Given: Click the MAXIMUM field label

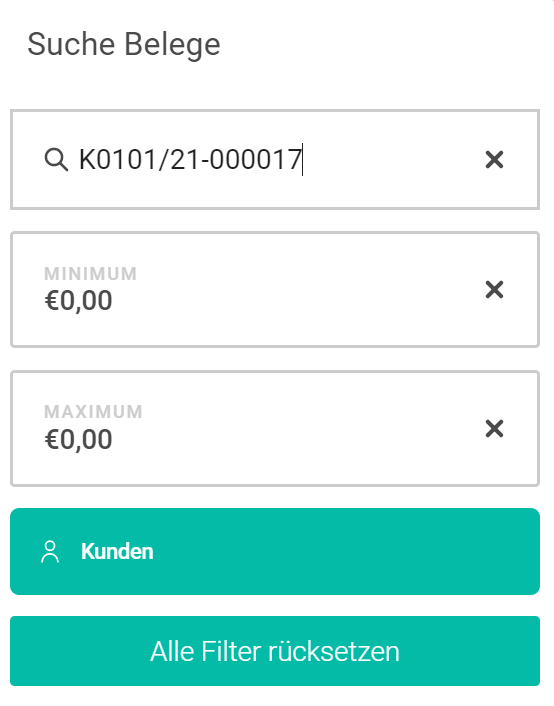Looking at the screenshot, I should tap(93, 412).
